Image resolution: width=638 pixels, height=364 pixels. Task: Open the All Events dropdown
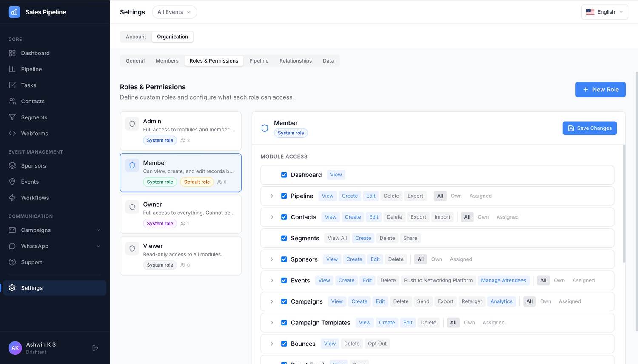pos(174,12)
